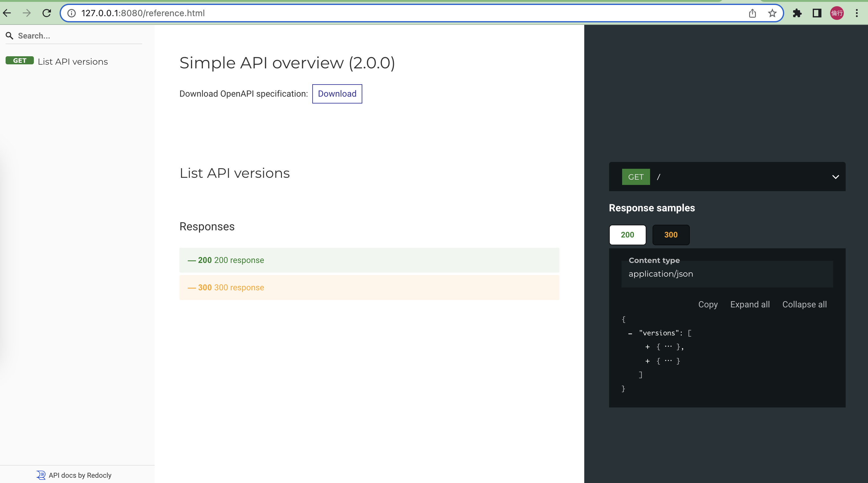
Task: Open the browser three-dot menu
Action: click(x=857, y=13)
